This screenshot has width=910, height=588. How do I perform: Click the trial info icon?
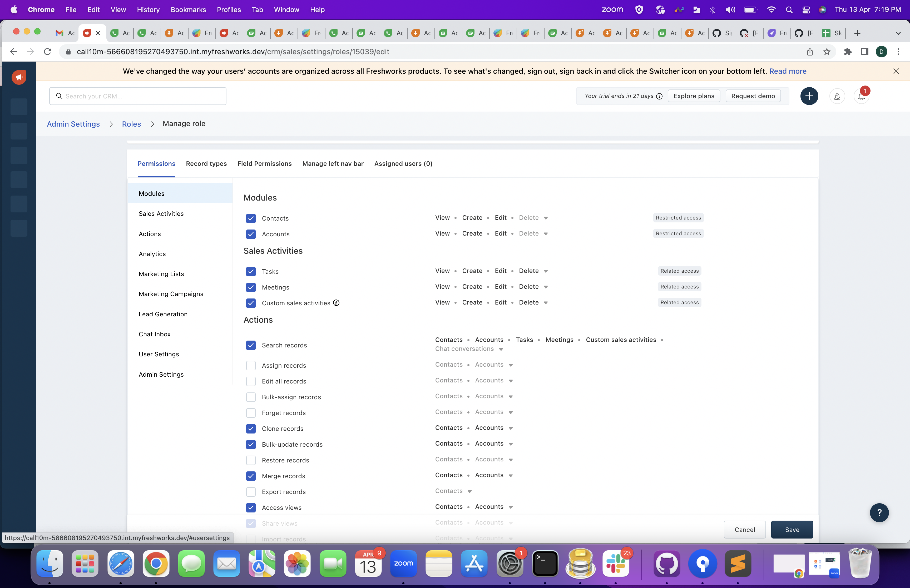tap(659, 96)
